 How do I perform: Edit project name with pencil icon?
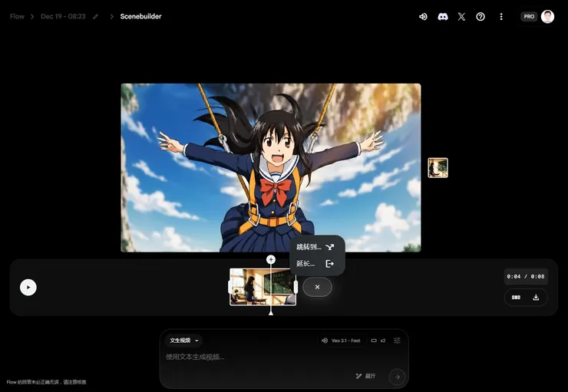click(95, 17)
